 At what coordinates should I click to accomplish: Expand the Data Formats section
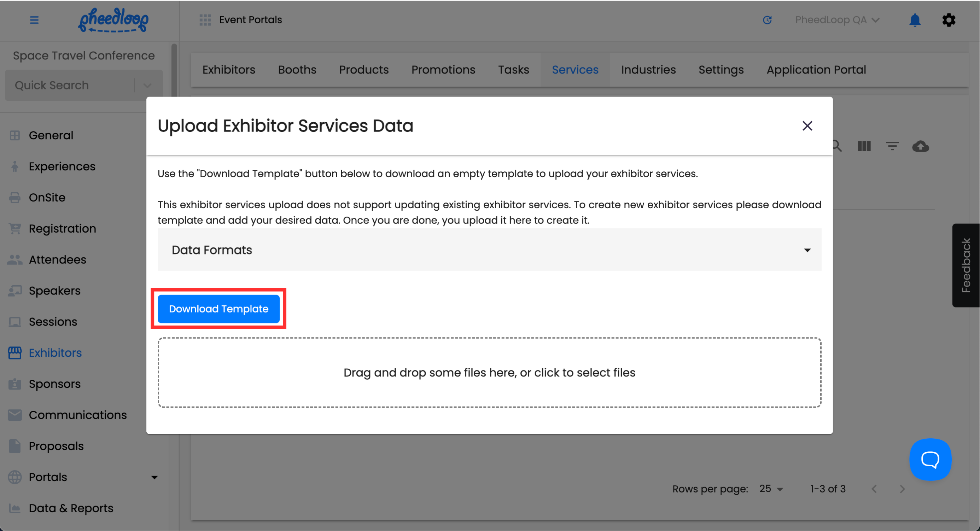click(x=489, y=250)
